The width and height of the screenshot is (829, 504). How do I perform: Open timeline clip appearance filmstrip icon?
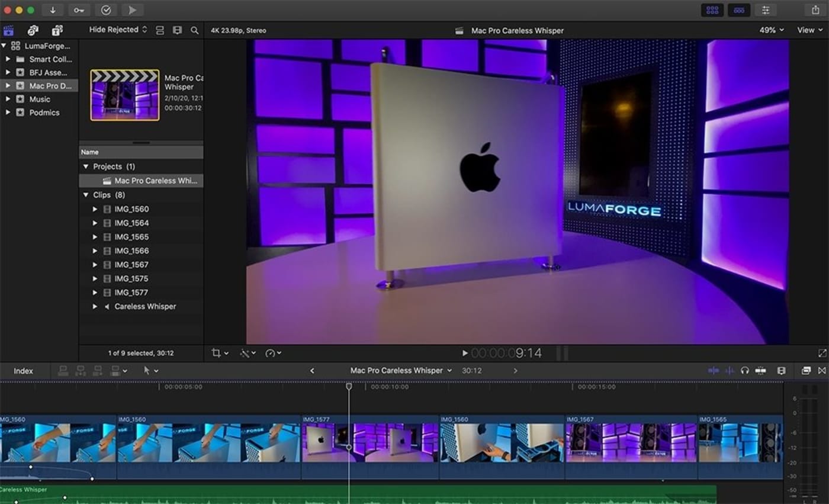781,371
